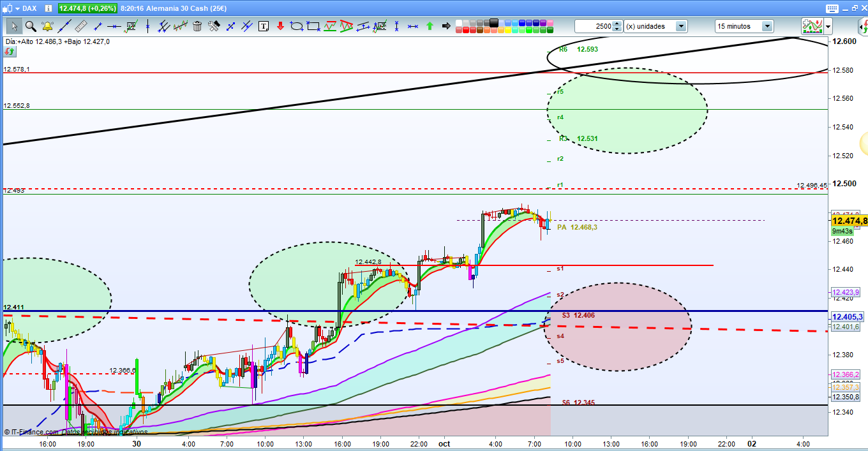Open the hammer and wrench settings
The height and width of the screenshot is (451, 868).
point(214,26)
